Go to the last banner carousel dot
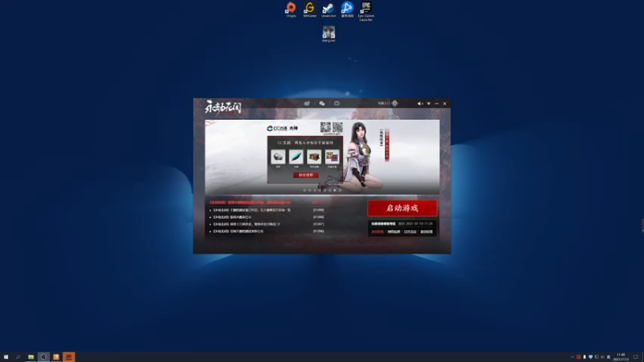Screen dimensions: 644x362 [x=340, y=191]
